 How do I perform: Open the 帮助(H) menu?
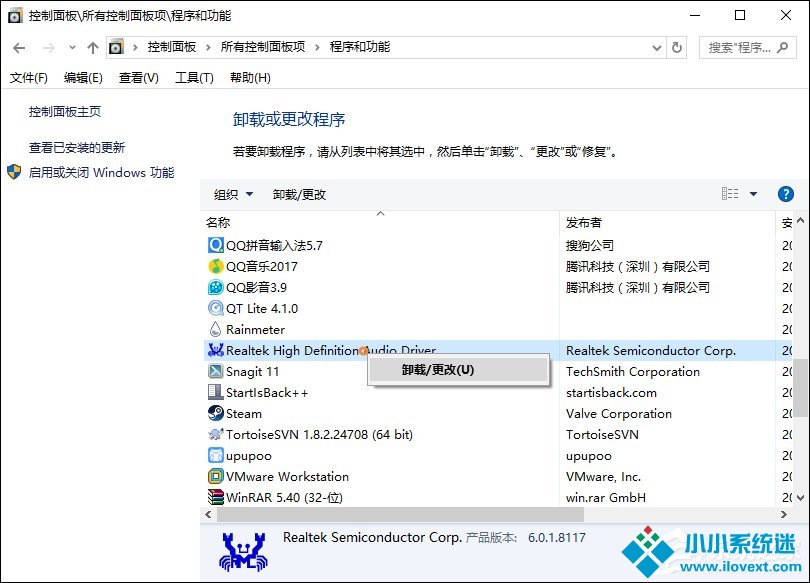tap(250, 77)
